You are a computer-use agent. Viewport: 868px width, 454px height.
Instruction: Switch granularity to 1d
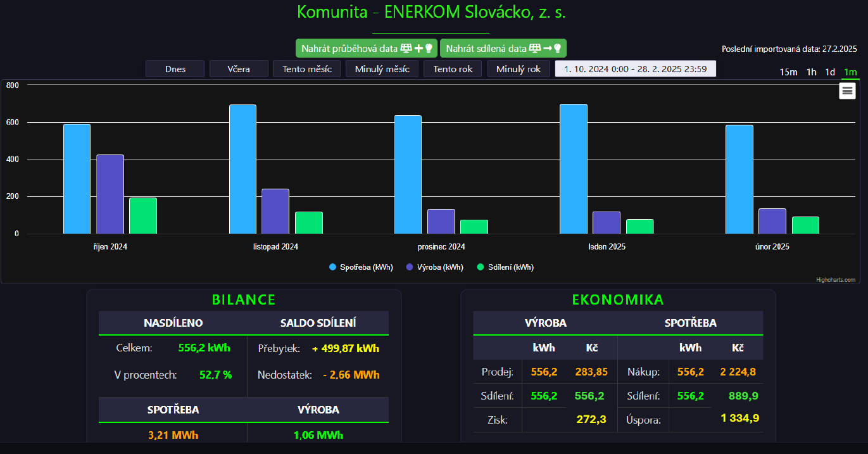point(830,72)
